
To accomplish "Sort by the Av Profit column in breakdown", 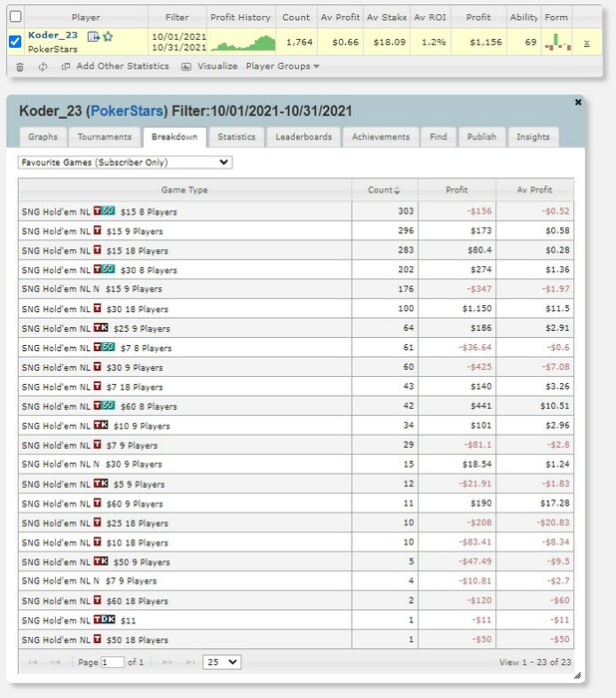I will (x=534, y=190).
